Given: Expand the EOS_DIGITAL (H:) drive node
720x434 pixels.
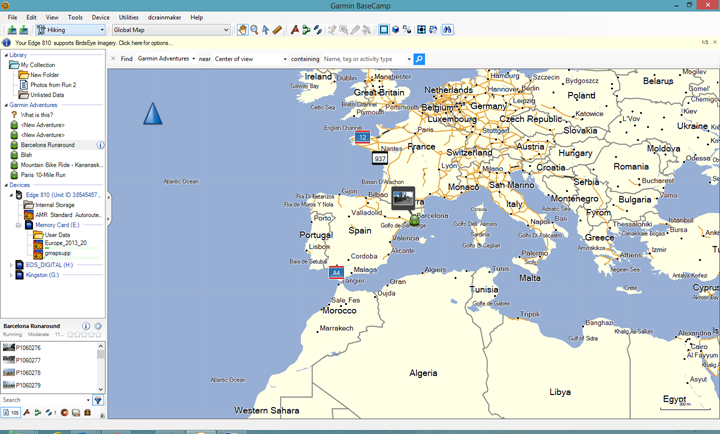Looking at the screenshot, I should click(11, 264).
